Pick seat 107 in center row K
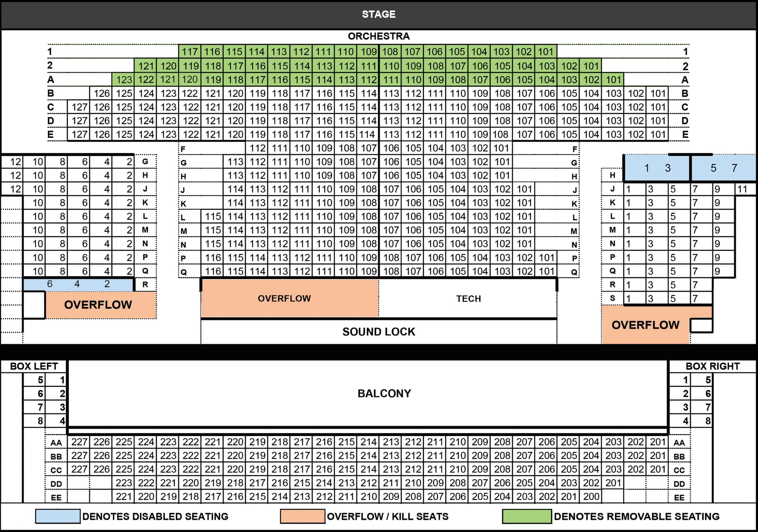This screenshot has height=532, width=758. click(x=391, y=203)
